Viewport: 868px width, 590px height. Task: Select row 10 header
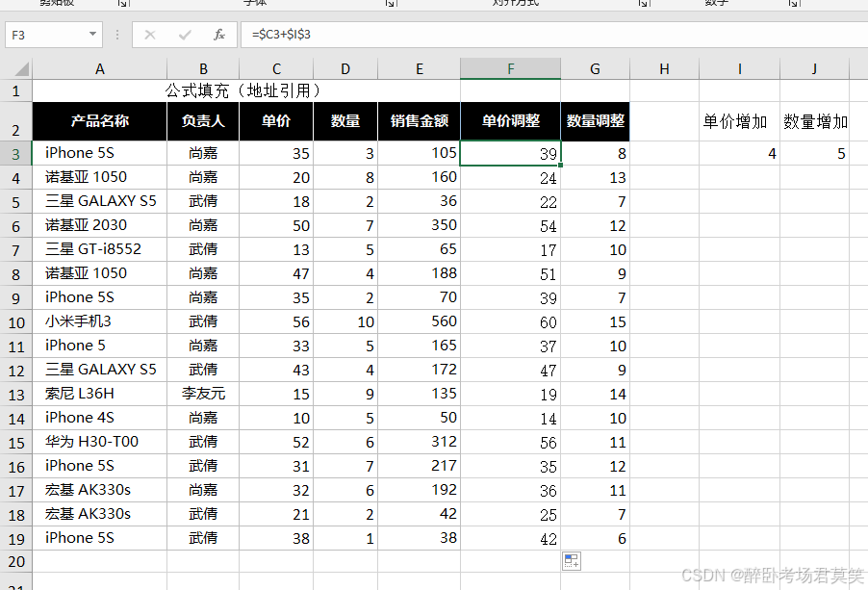tap(16, 322)
